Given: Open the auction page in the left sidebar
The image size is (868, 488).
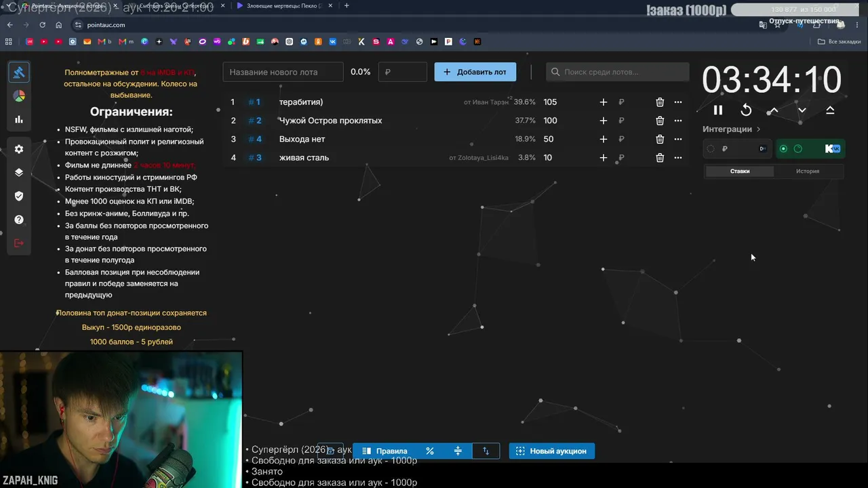Looking at the screenshot, I should tap(19, 72).
